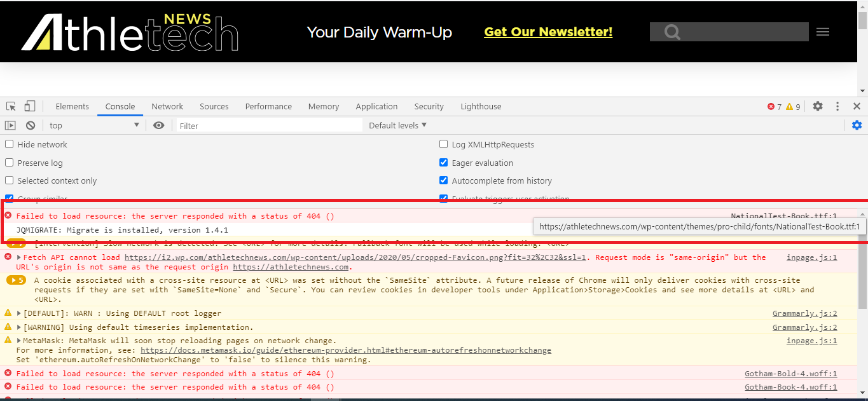868x401 pixels.
Task: Open the Default levels dropdown
Action: pos(398,125)
